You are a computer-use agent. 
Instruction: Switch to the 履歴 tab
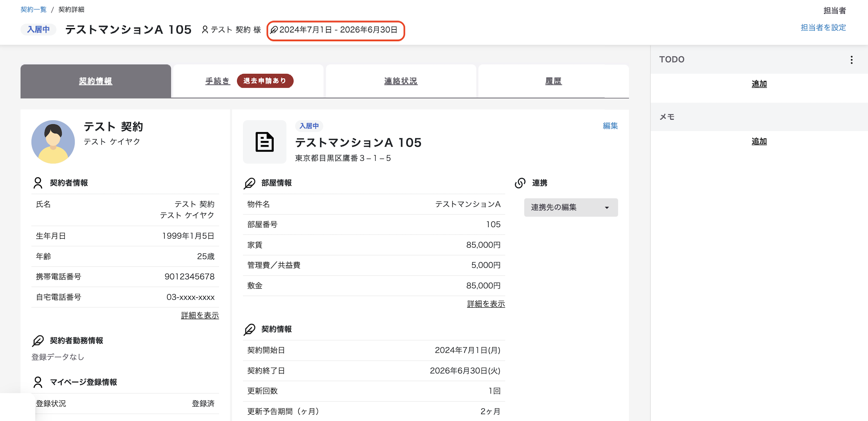[553, 81]
